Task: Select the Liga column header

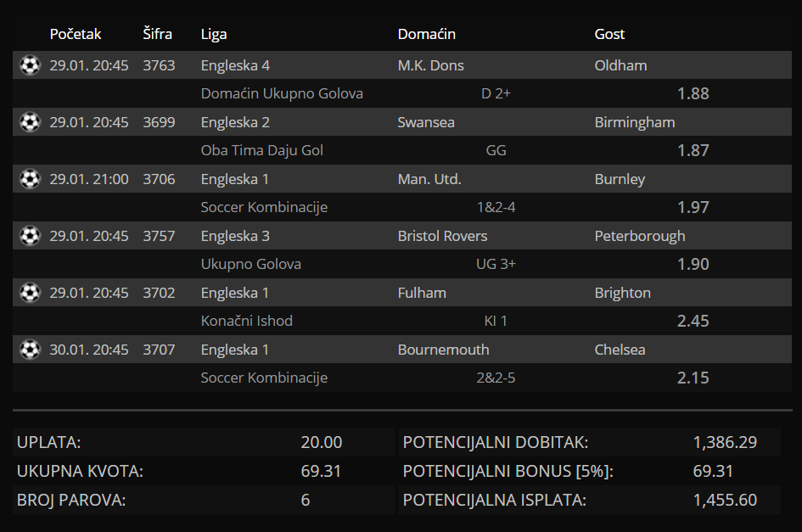Action: click(214, 35)
